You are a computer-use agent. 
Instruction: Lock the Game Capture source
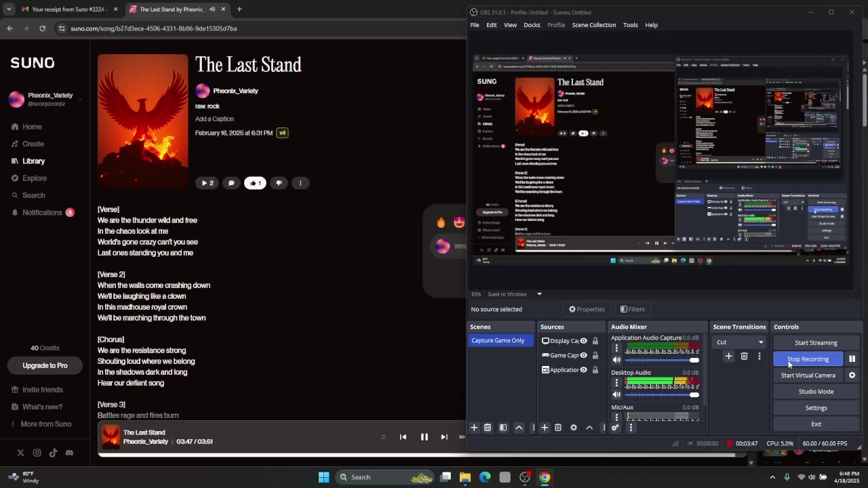(595, 355)
